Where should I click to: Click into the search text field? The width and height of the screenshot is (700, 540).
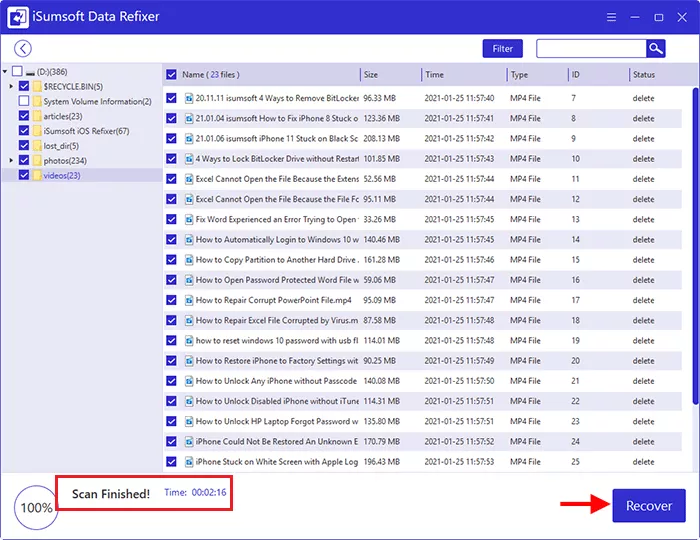point(590,48)
